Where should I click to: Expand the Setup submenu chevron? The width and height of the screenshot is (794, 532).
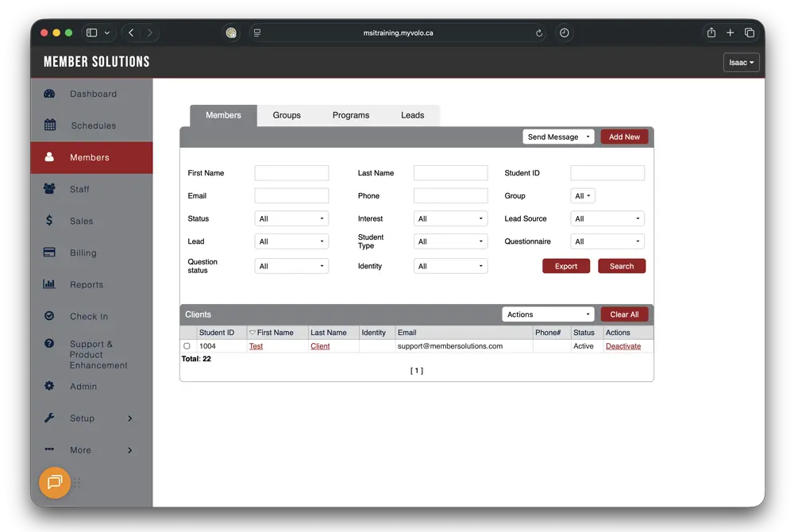click(130, 418)
